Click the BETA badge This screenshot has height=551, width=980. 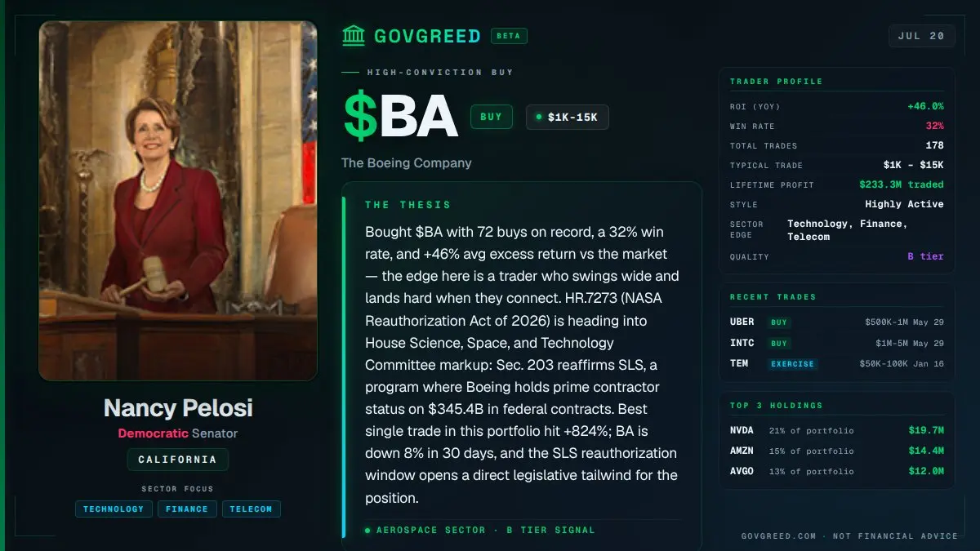[509, 36]
